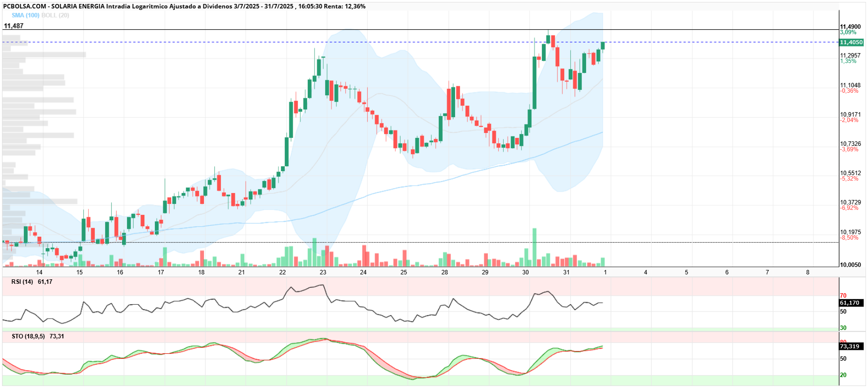
Task: Select date 7 on the time axis
Action: (x=767, y=272)
